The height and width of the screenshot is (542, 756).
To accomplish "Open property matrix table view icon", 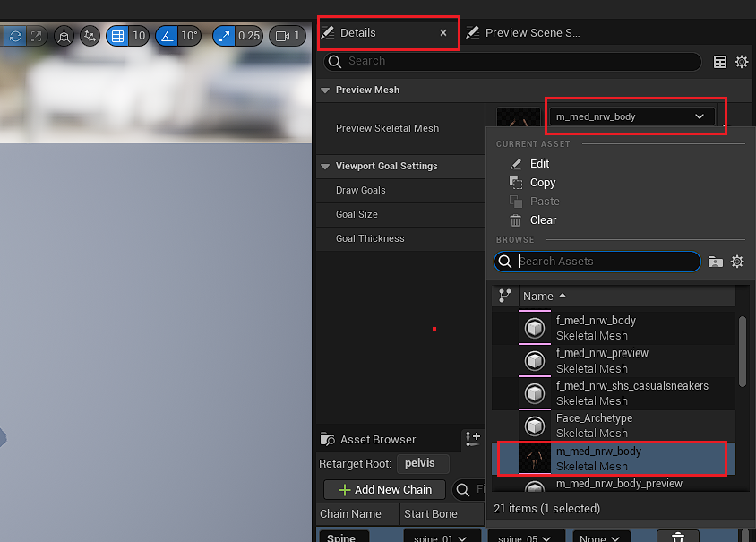I will (720, 62).
